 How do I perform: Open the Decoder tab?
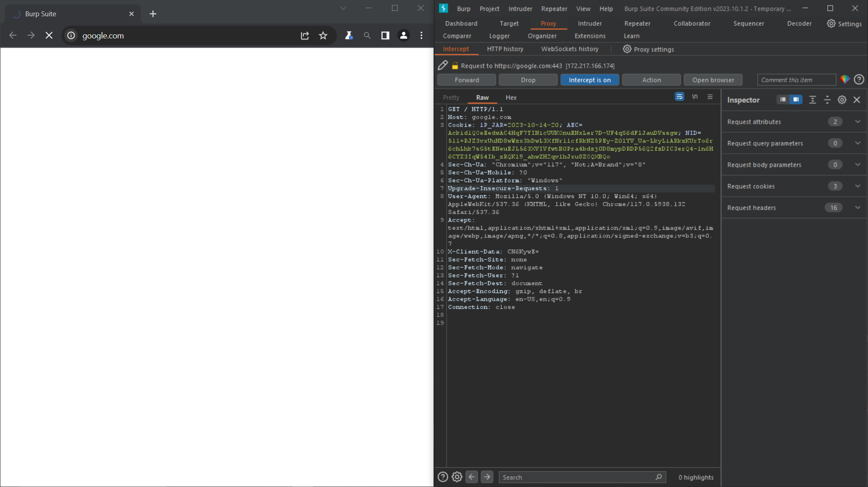point(799,24)
